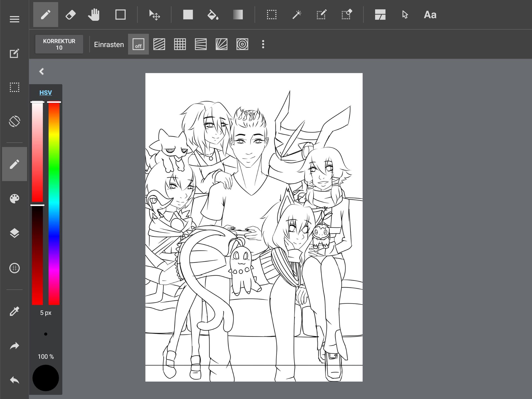
Task: Switch the HSV color mode label
Action: 45,93
